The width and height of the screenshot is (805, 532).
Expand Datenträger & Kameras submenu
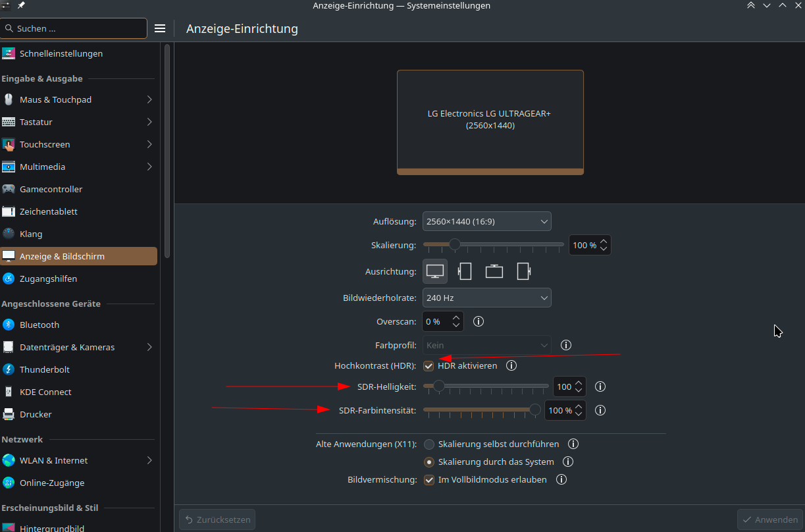tap(149, 347)
